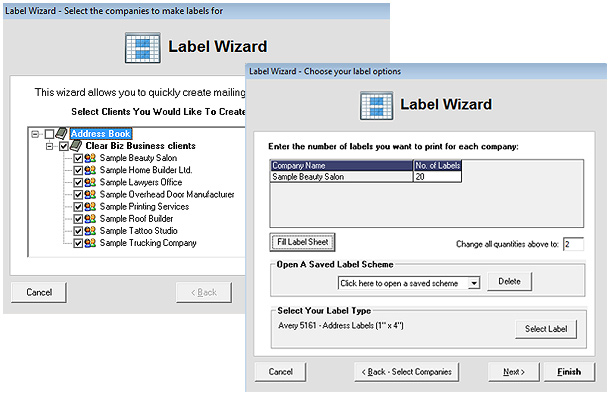Screen dimensions: 610x396
Task: Click the Fill Label Sheet button
Action: tap(302, 242)
